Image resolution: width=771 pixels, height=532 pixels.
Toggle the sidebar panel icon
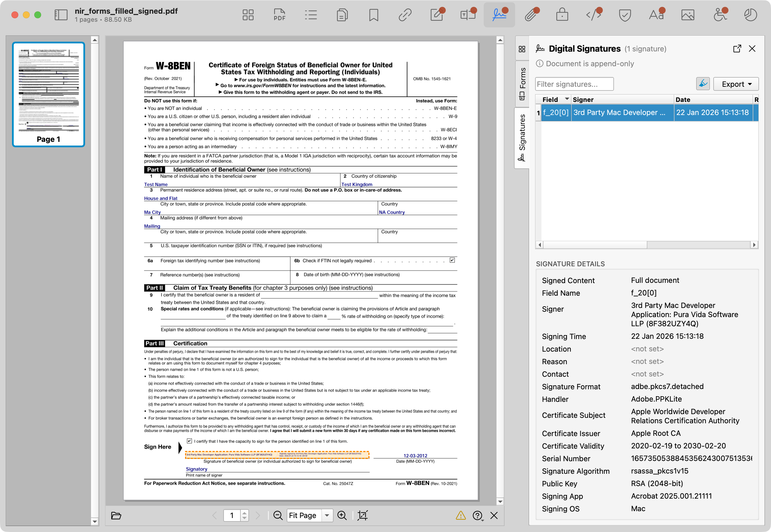[61, 15]
